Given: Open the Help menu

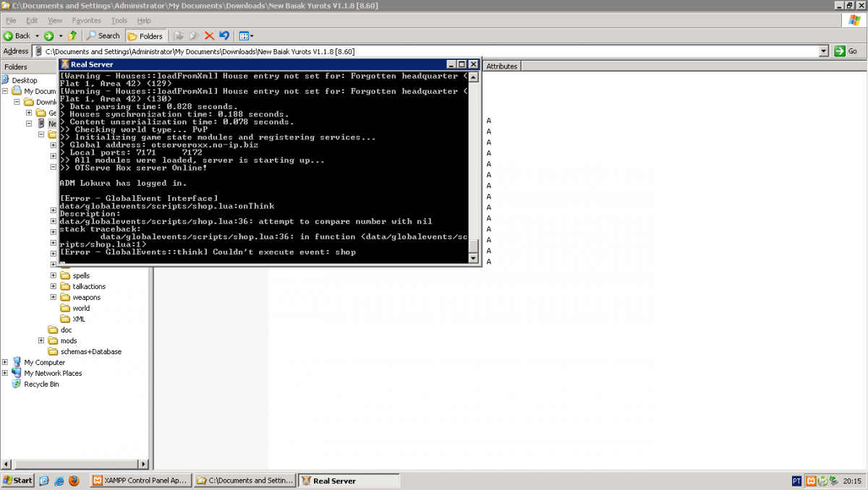Looking at the screenshot, I should 144,20.
